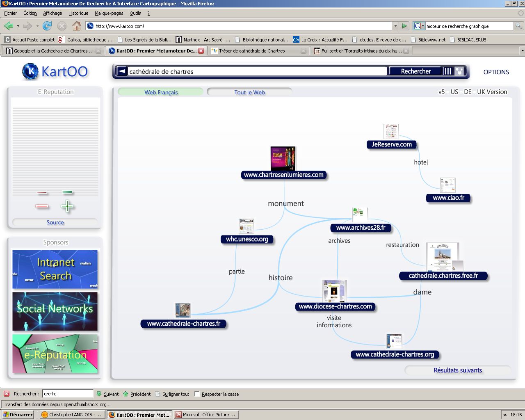The image size is (525, 420).
Task: Click the Démarrer start button
Action: tap(18, 415)
